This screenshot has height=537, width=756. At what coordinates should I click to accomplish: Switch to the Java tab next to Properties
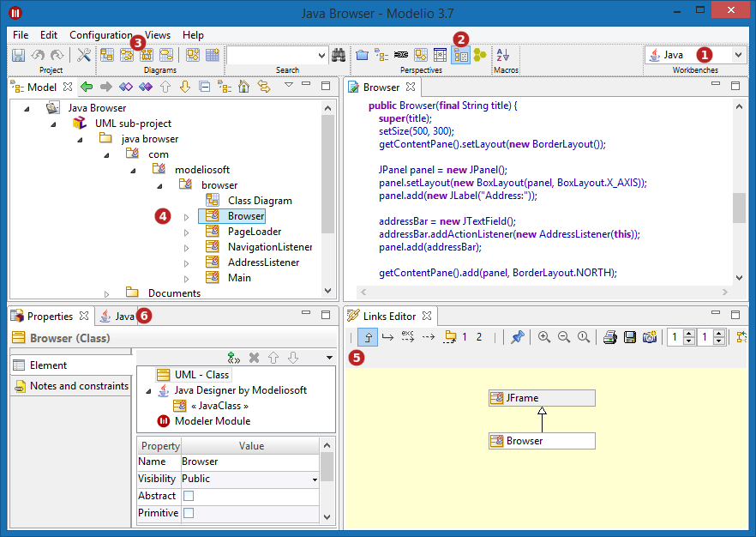[117, 316]
